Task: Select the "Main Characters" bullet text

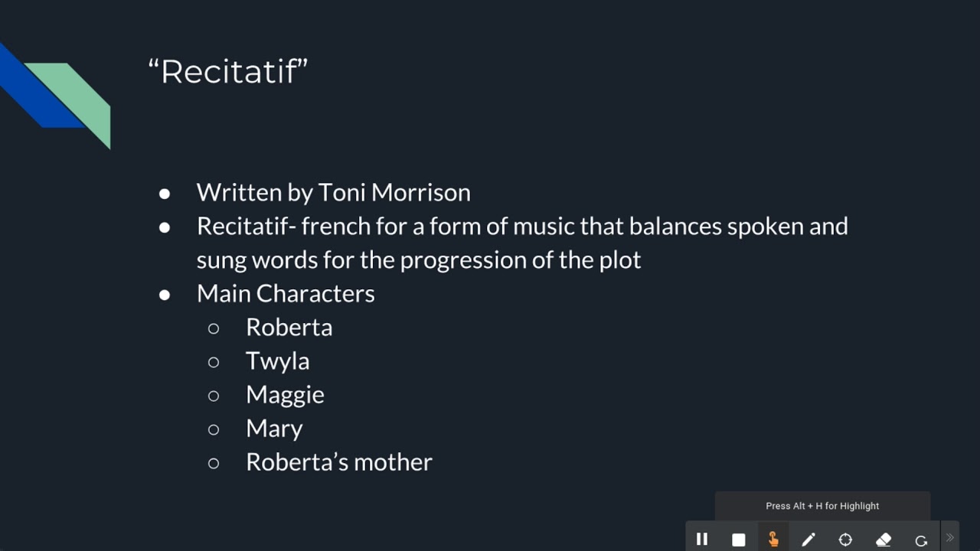Action: tap(286, 293)
